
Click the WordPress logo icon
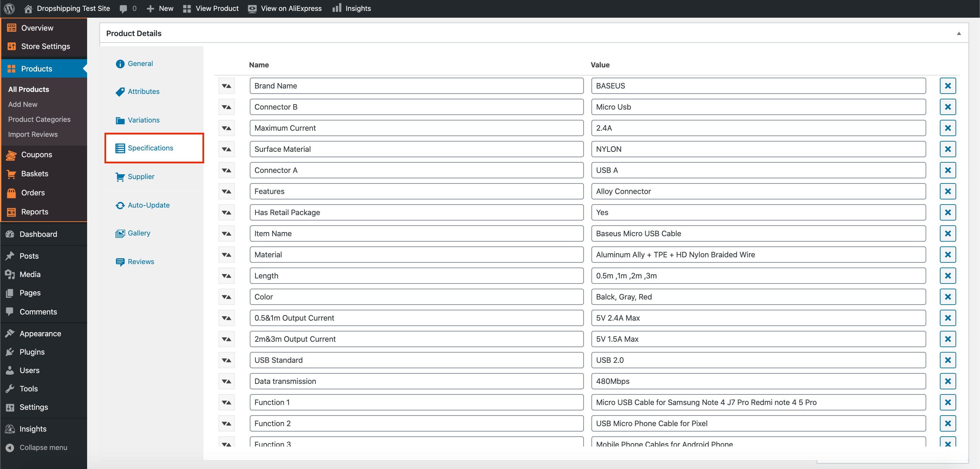click(9, 9)
